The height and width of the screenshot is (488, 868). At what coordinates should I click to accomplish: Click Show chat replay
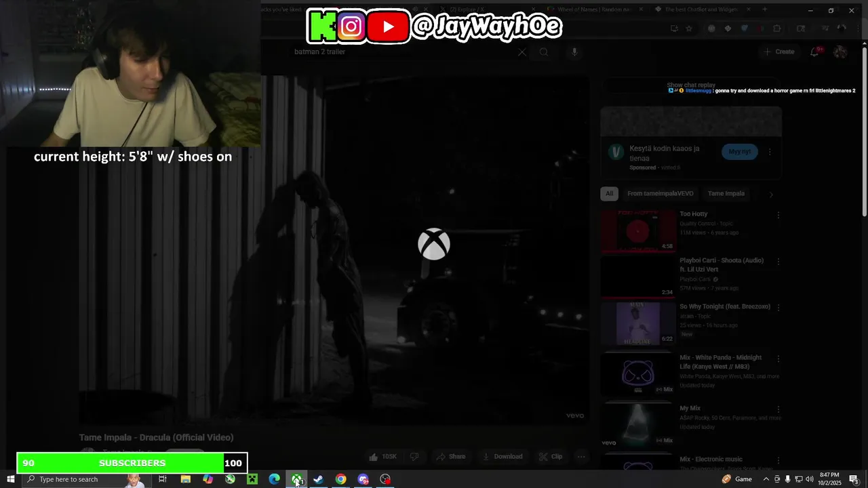pyautogui.click(x=691, y=85)
